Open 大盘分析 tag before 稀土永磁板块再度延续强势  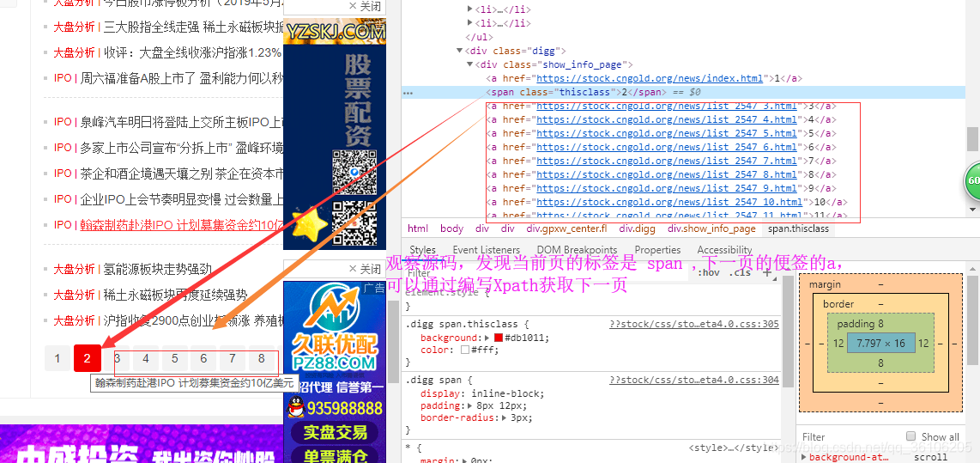point(74,295)
